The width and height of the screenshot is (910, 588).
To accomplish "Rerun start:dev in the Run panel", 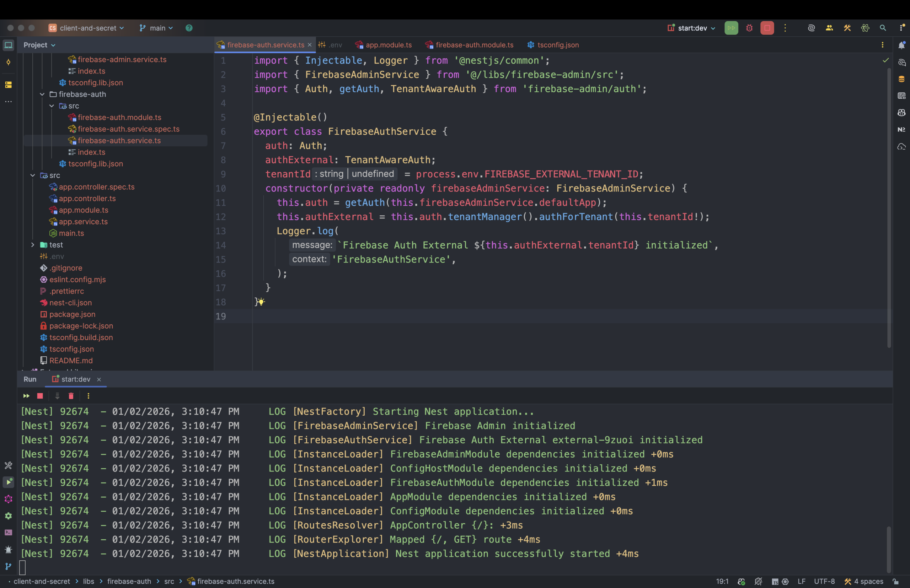I will (26, 396).
